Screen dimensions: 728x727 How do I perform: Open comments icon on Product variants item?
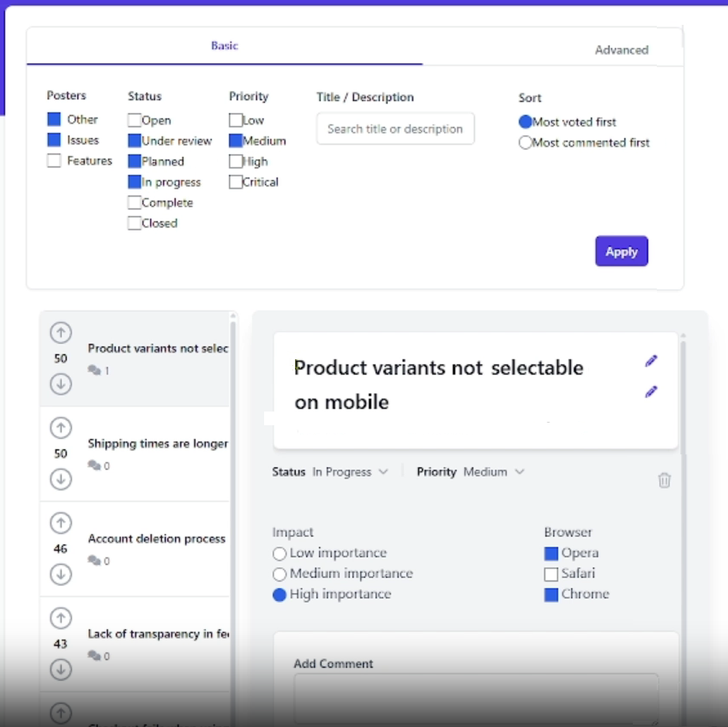point(94,370)
